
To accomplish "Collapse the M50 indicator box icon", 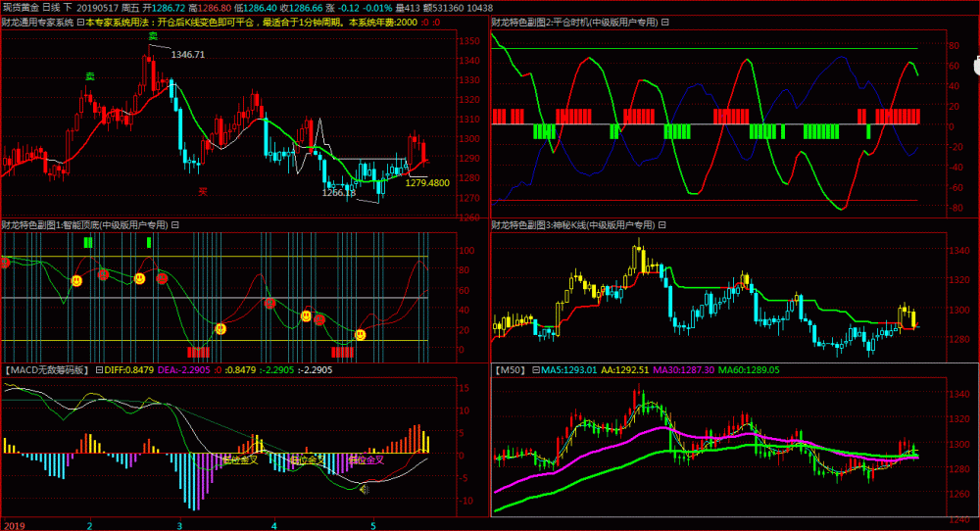I will pos(536,369).
